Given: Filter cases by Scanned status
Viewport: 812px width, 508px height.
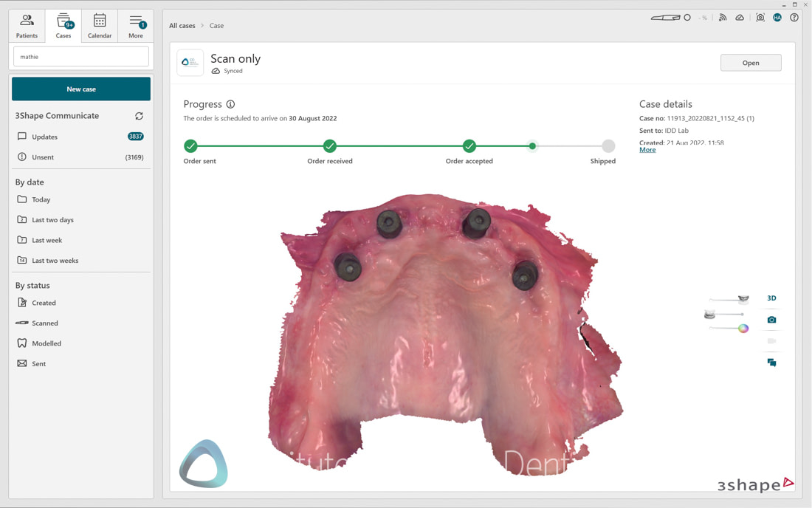Looking at the screenshot, I should 46,323.
